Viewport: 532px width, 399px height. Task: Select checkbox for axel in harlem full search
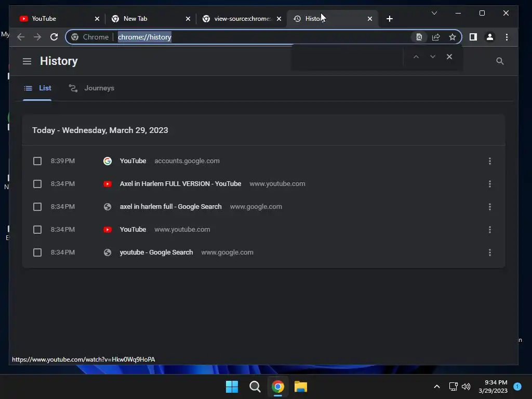(37, 207)
